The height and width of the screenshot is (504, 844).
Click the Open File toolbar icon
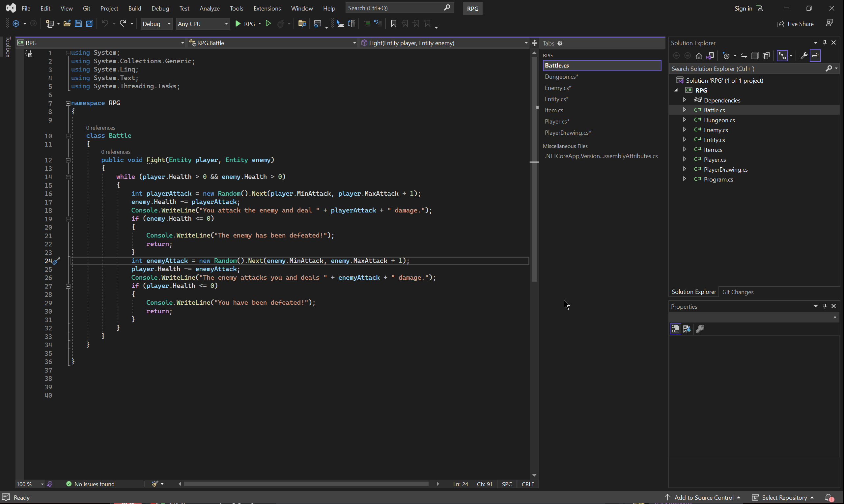(x=67, y=24)
